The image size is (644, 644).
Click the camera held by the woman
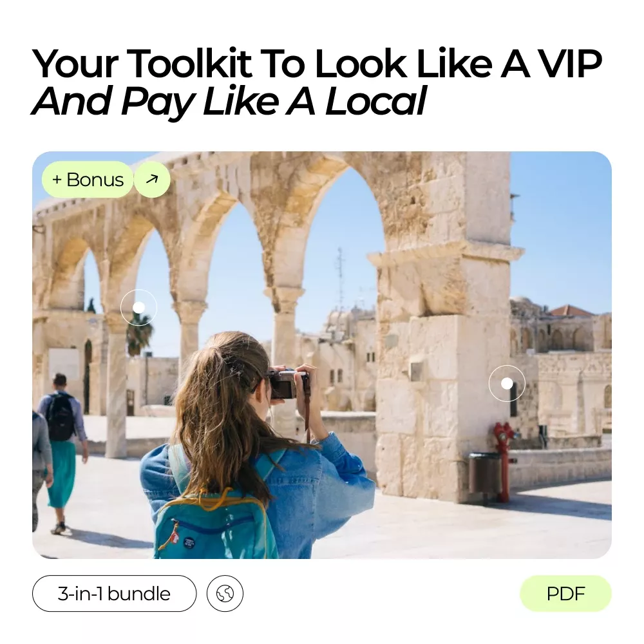click(287, 384)
